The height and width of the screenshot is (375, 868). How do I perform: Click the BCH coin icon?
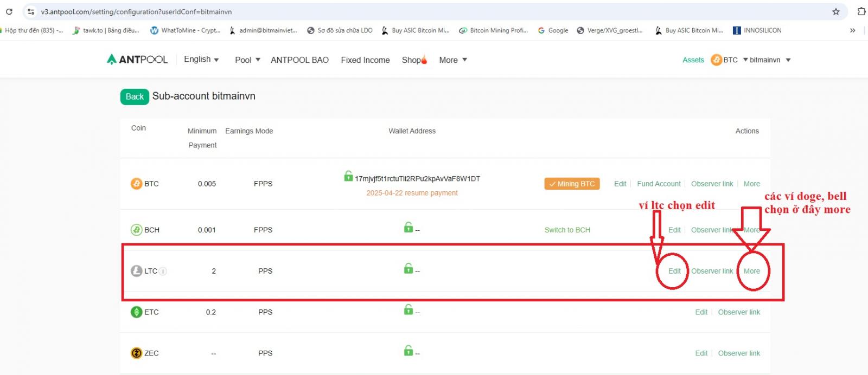(137, 230)
